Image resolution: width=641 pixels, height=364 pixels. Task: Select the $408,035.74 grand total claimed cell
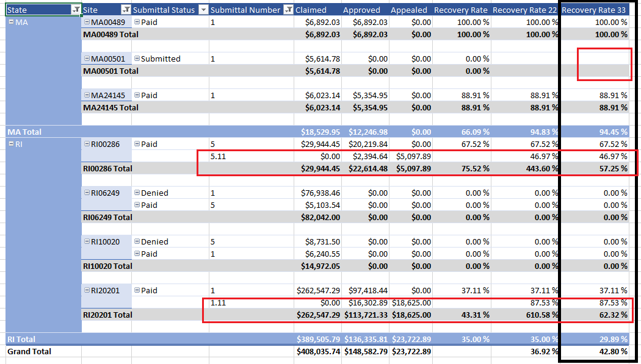318,351
